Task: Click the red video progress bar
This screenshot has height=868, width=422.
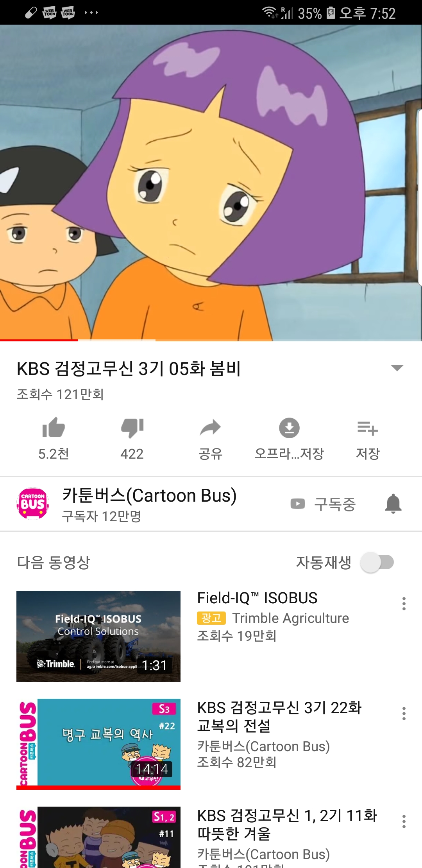Action: [39, 340]
